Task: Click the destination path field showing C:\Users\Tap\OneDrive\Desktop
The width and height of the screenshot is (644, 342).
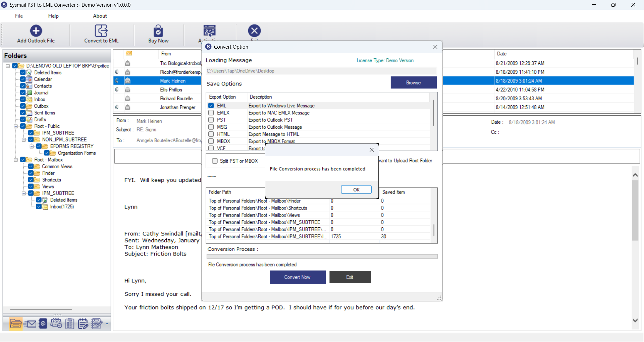Action: tap(321, 71)
